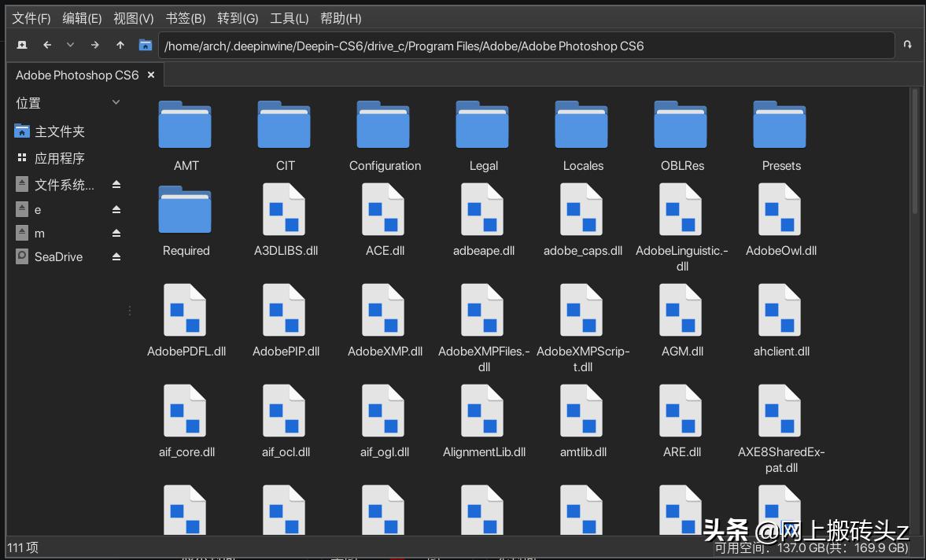The width and height of the screenshot is (926, 560).
Task: Refresh the current folder view
Action: click(909, 45)
